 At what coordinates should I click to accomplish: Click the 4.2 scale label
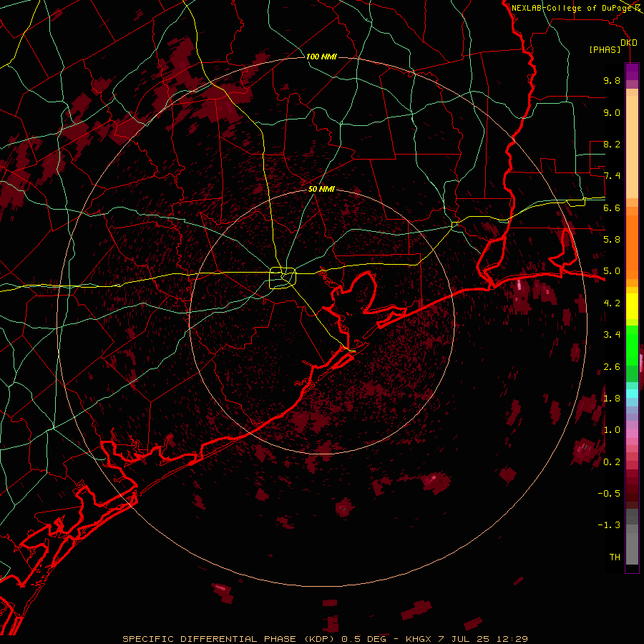pyautogui.click(x=612, y=303)
